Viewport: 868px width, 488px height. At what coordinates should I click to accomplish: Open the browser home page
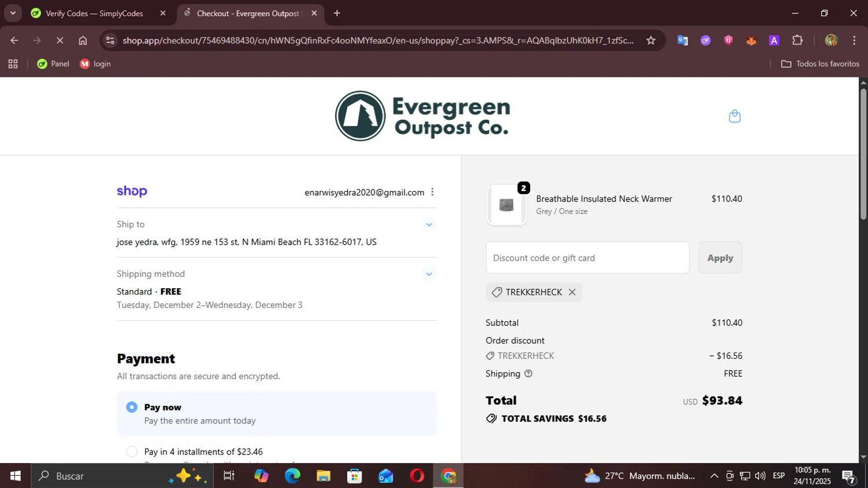pyautogui.click(x=83, y=41)
